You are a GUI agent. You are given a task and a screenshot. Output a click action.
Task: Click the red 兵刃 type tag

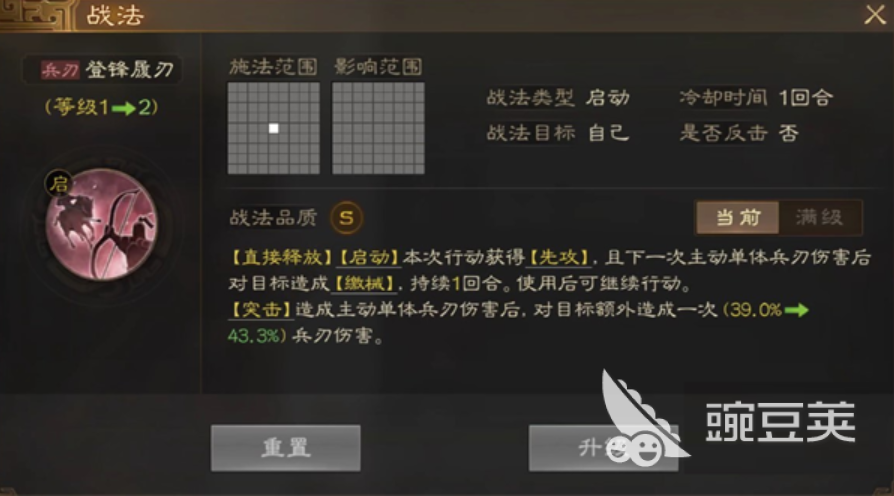pyautogui.click(x=60, y=70)
